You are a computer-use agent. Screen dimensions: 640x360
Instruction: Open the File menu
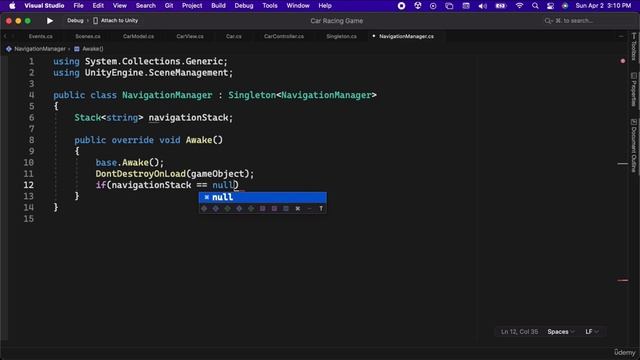(78, 6)
